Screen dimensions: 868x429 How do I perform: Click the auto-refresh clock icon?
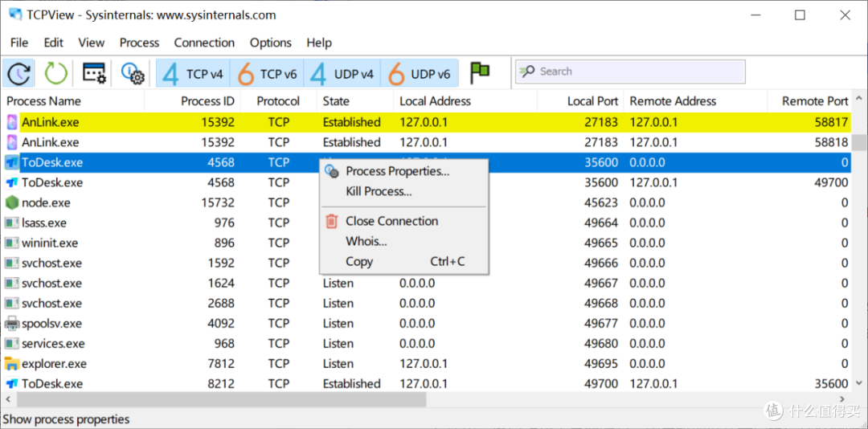click(18, 73)
